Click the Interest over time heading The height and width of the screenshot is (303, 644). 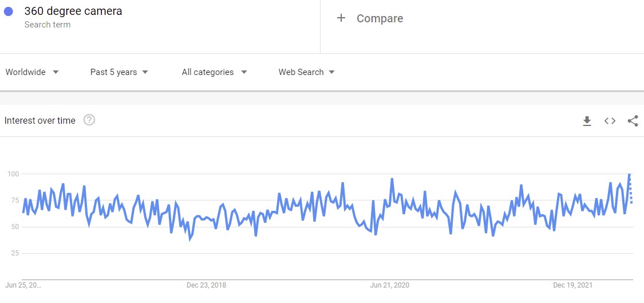[x=40, y=120]
